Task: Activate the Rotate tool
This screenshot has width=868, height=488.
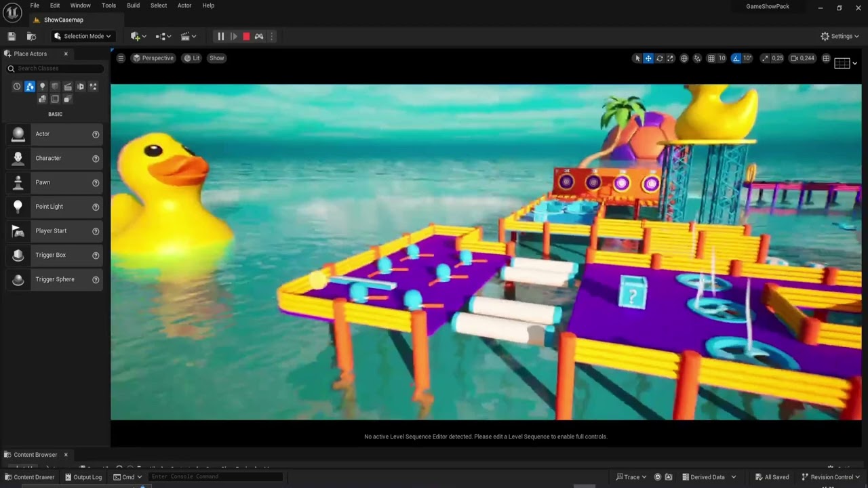Action: pos(659,58)
